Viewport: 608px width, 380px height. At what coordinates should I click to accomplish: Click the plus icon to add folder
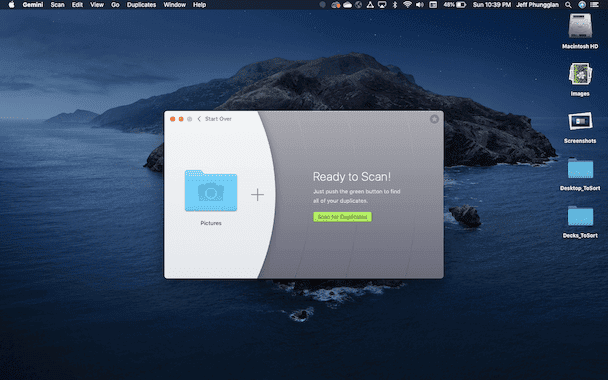(x=257, y=195)
